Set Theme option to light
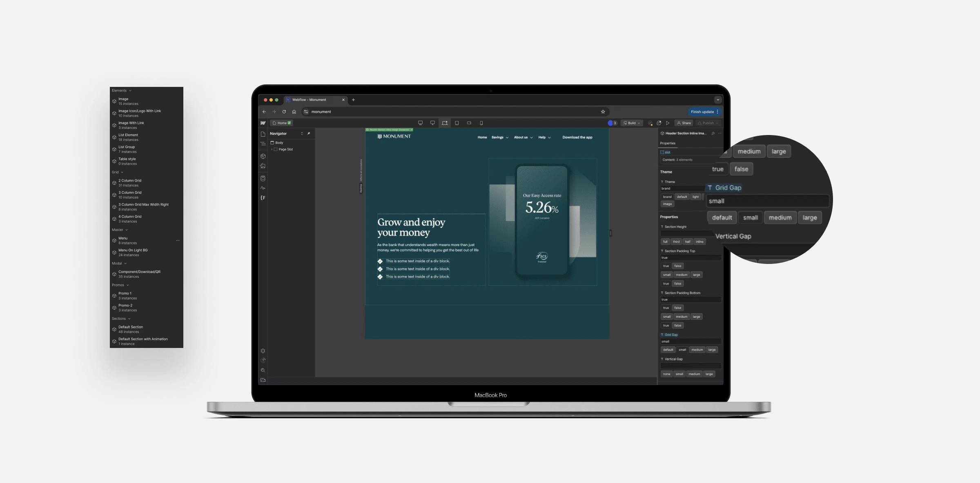Image resolution: width=980 pixels, height=483 pixels. (695, 197)
